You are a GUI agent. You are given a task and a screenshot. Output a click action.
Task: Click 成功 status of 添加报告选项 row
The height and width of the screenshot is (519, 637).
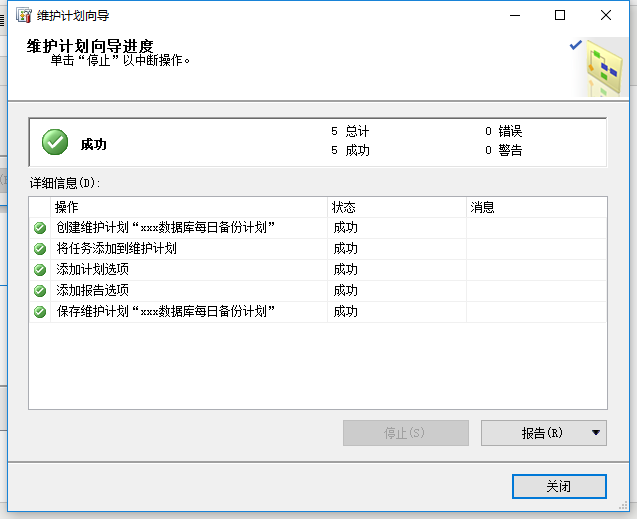pos(345,291)
